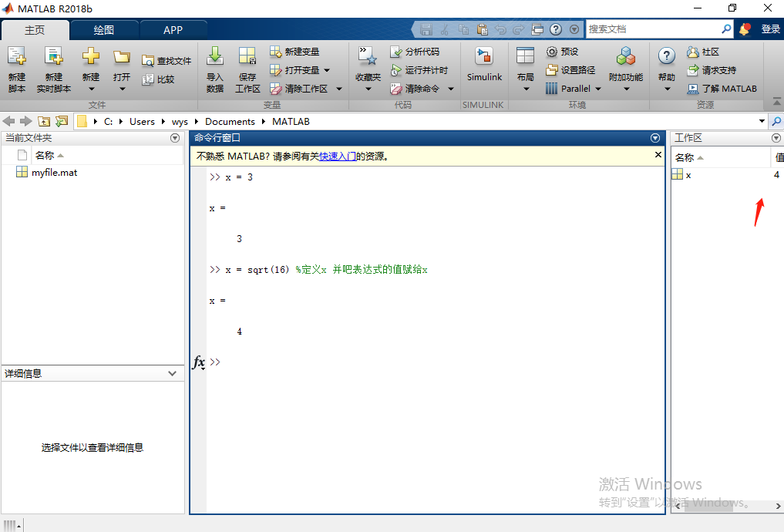784x532 pixels.
Task: Click 请求支持 request support
Action: (x=712, y=70)
